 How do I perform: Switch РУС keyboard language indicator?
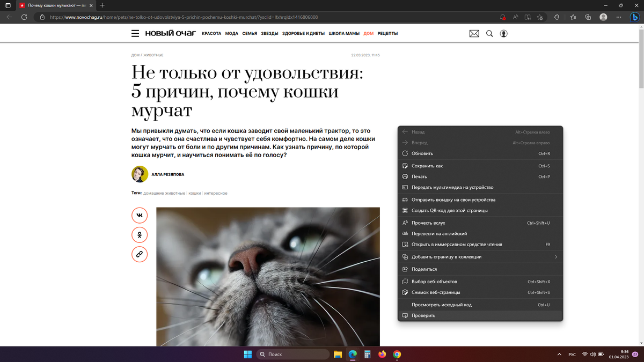tap(572, 354)
